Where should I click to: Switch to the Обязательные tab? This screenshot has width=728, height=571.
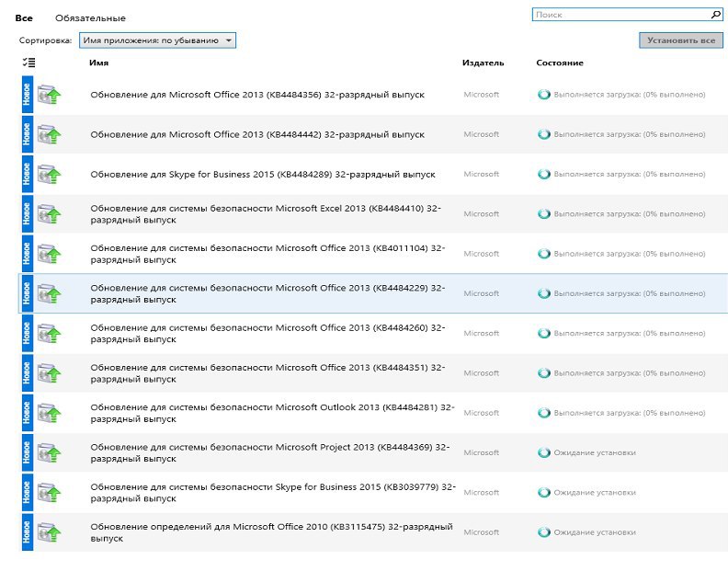click(90, 18)
